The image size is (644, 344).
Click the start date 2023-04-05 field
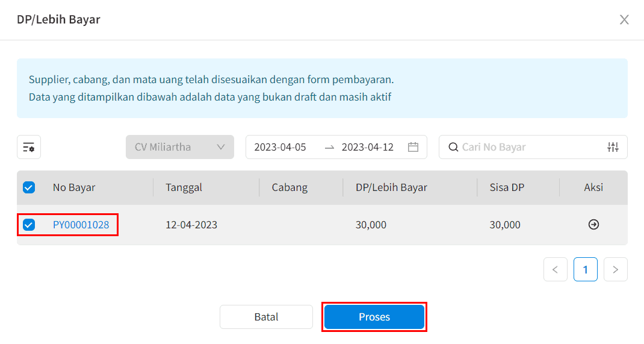tap(280, 147)
